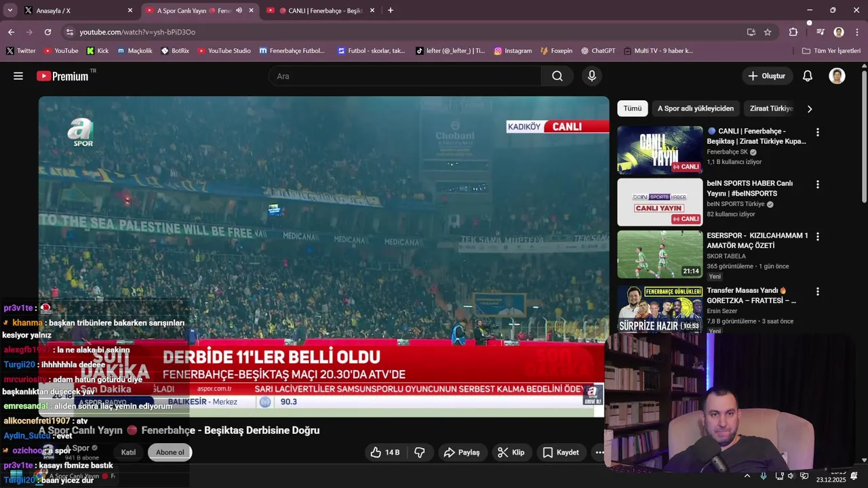The image size is (868, 488).
Task: Open Multi TV - 9 haber bookmark
Action: (658, 51)
